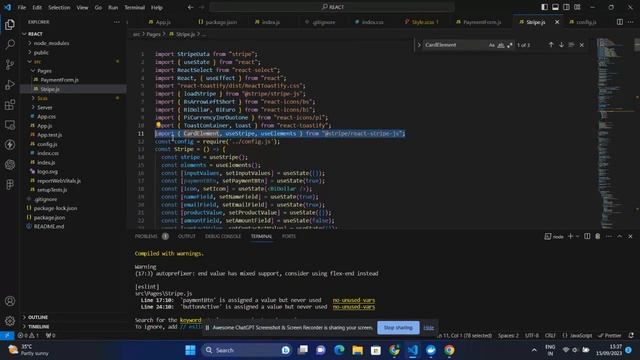Split the terminal panel
This screenshot has height=360, width=640.
click(x=587, y=236)
